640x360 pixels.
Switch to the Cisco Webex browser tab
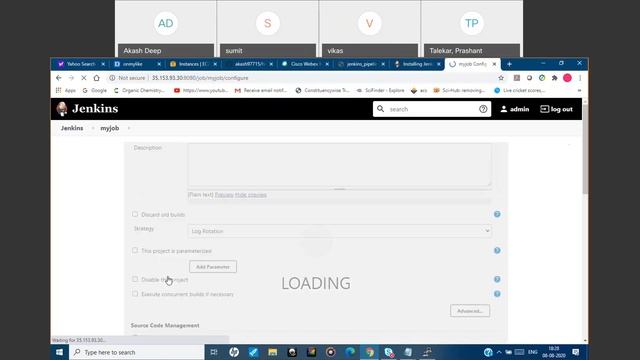(x=304, y=64)
